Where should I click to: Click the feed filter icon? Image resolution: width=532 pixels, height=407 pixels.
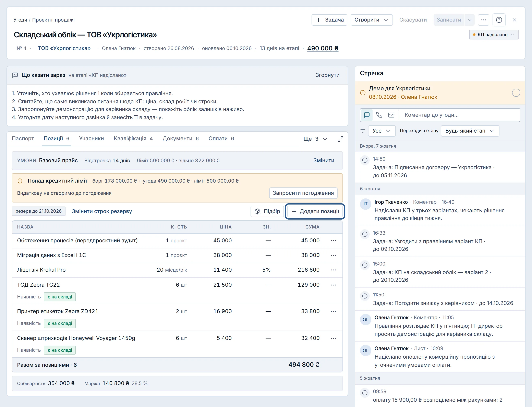coord(363,131)
